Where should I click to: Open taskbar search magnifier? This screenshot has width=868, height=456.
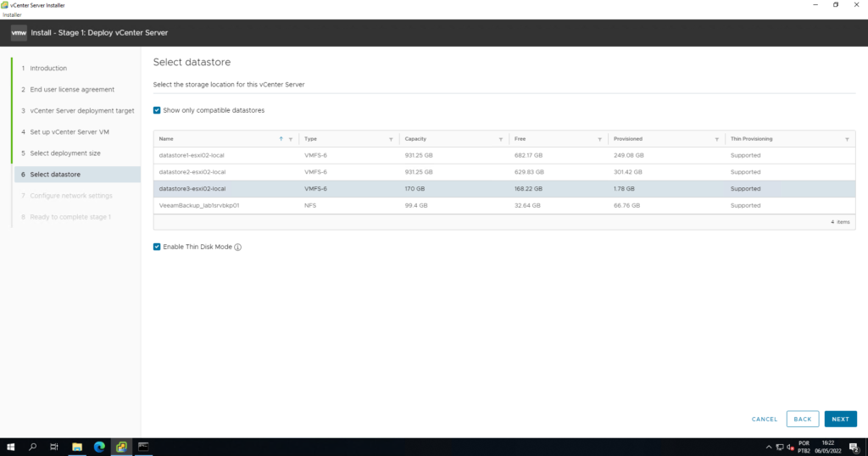click(32, 447)
